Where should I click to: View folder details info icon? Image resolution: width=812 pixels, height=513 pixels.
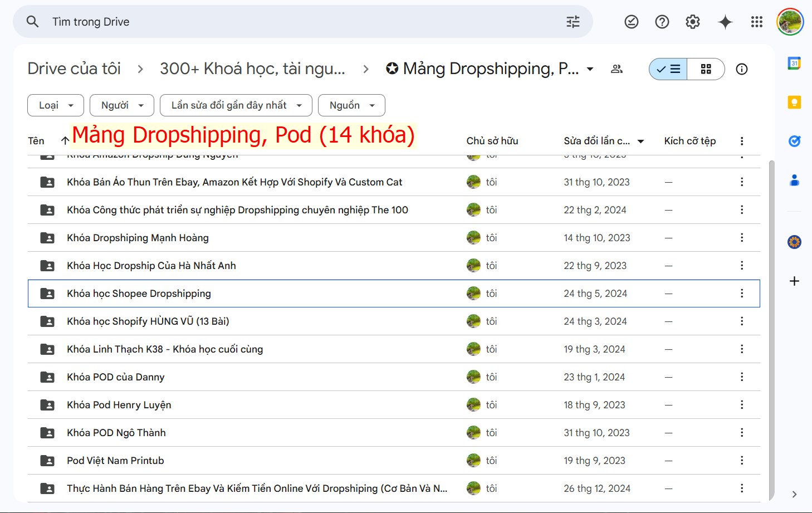point(742,69)
